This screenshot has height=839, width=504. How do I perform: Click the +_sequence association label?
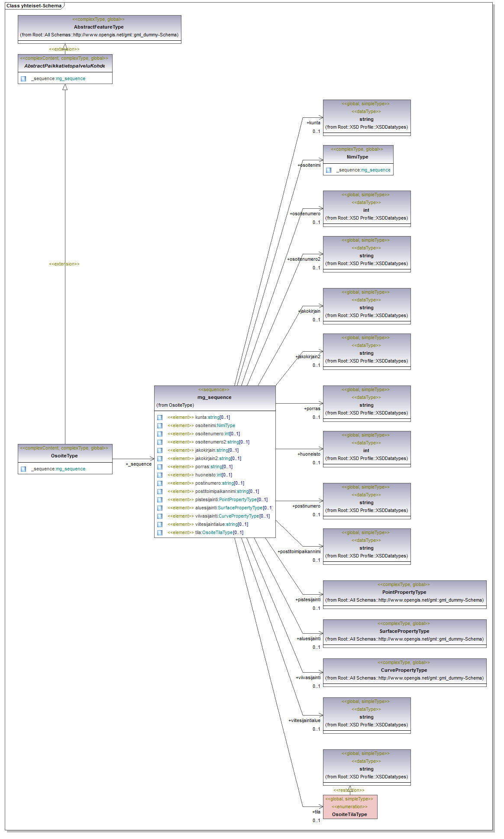(x=139, y=464)
